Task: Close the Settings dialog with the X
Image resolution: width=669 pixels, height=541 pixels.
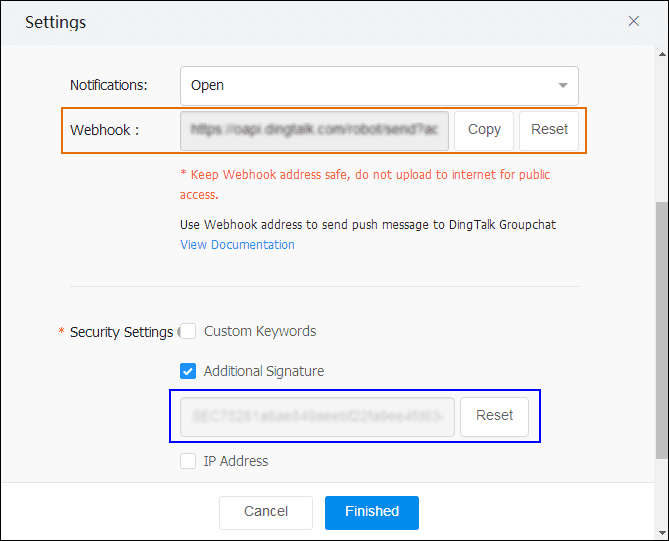Action: (x=633, y=21)
